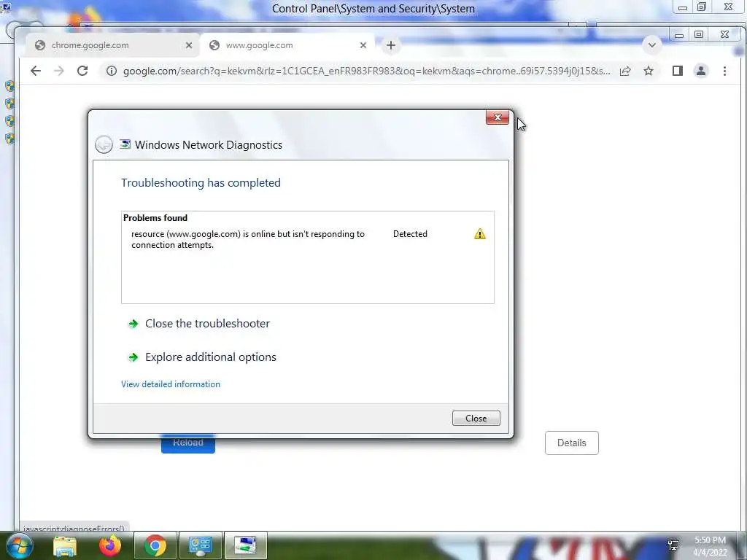
Task: Select the www.google.com tab
Action: [287, 45]
